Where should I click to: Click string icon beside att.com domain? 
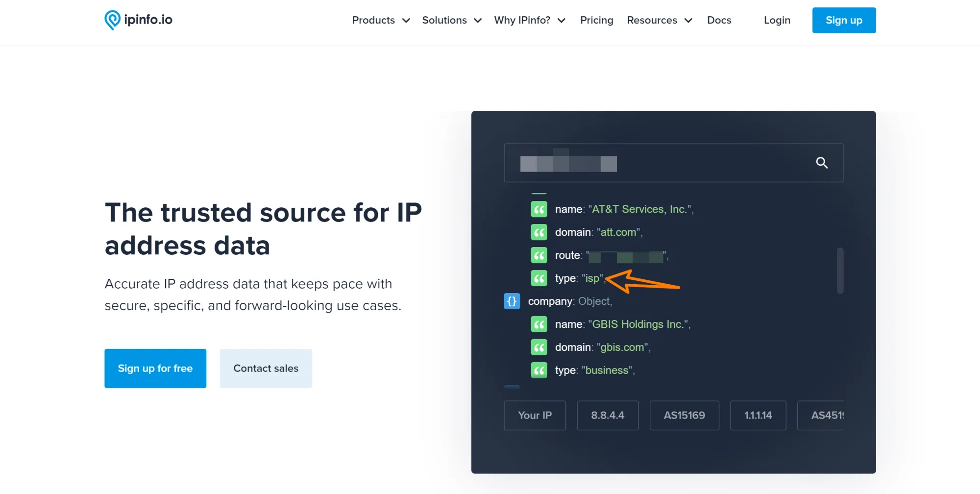click(x=539, y=232)
